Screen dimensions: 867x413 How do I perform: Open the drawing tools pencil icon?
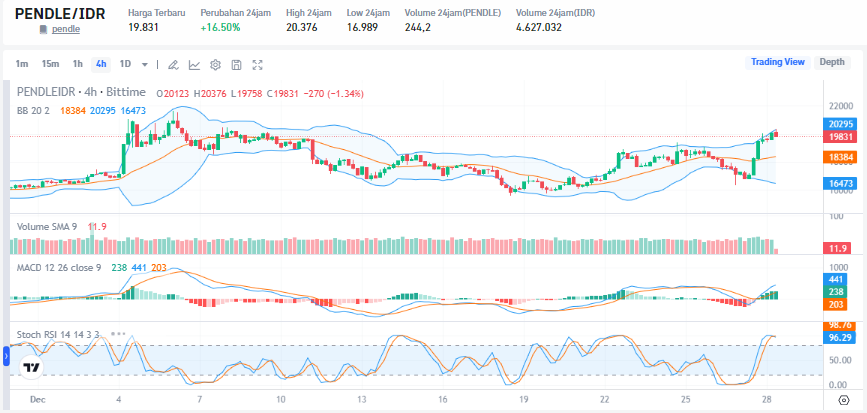(x=173, y=65)
